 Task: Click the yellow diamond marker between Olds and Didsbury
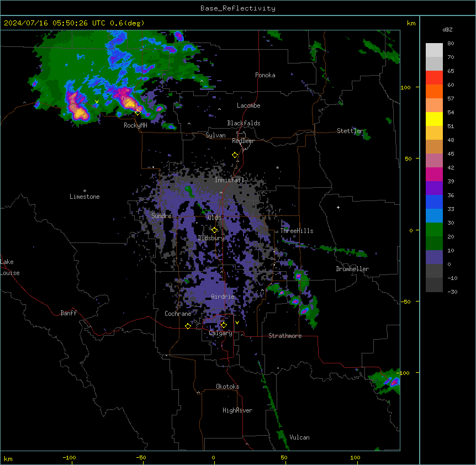pos(214,230)
